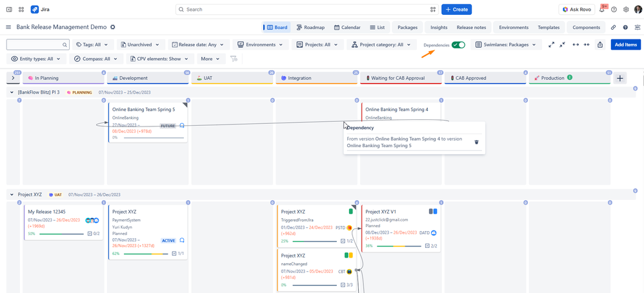Open board settings gear beside title
The width and height of the screenshot is (644, 293).
tap(112, 27)
